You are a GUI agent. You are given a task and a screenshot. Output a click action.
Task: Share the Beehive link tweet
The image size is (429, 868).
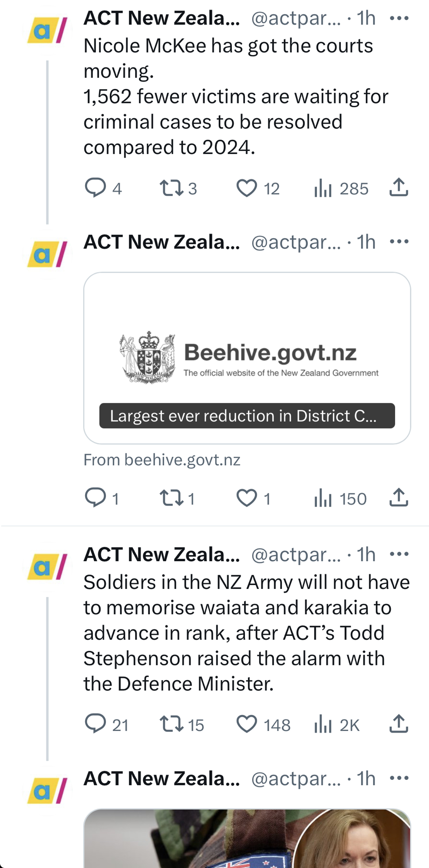(x=398, y=497)
